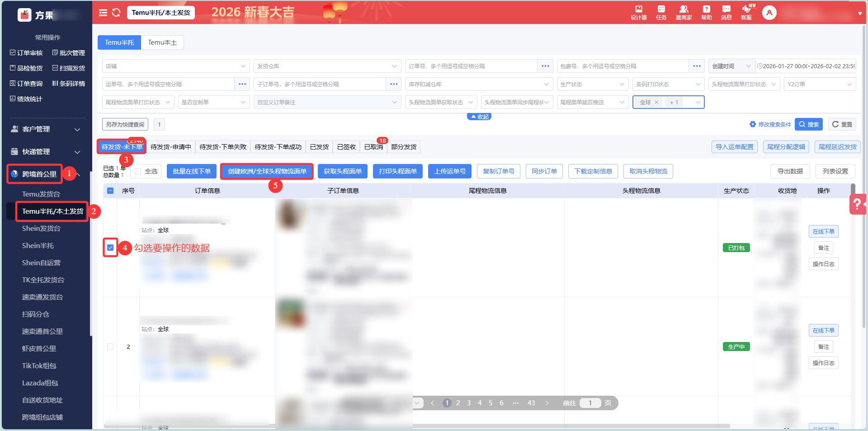
Task: Open the 消息 messages icon
Action: click(x=726, y=13)
